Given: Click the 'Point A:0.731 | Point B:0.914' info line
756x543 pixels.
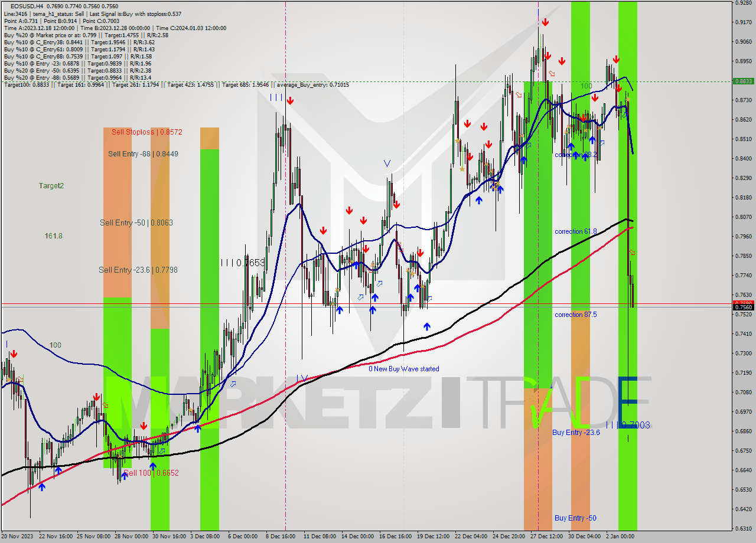Looking at the screenshot, I should click(x=60, y=21).
